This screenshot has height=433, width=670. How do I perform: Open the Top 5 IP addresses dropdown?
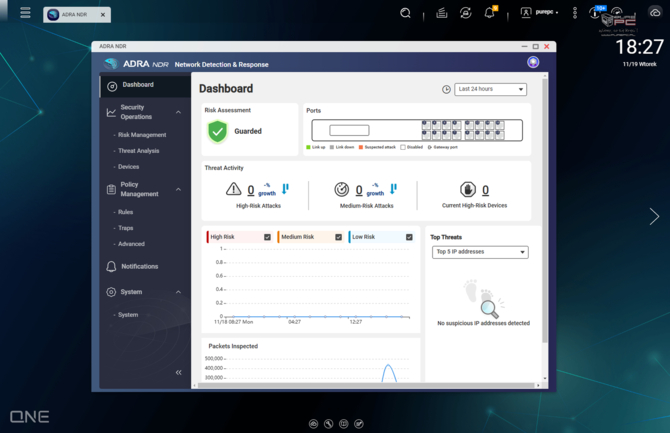[x=480, y=252]
